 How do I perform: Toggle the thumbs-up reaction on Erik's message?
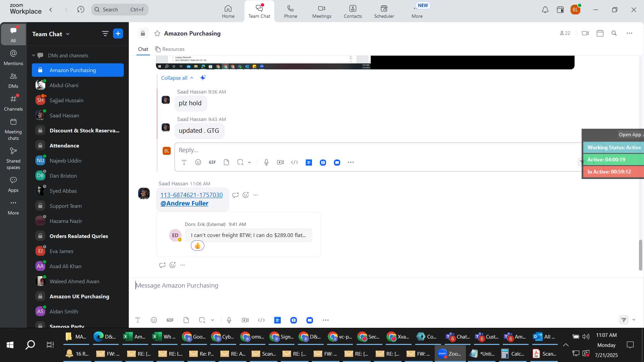[198, 246]
